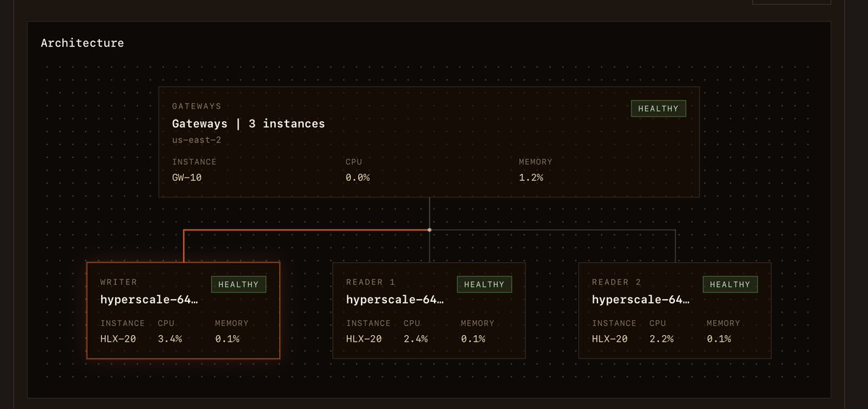Click the Gateways CPU value 0.0%
The width and height of the screenshot is (868, 409).
357,177
